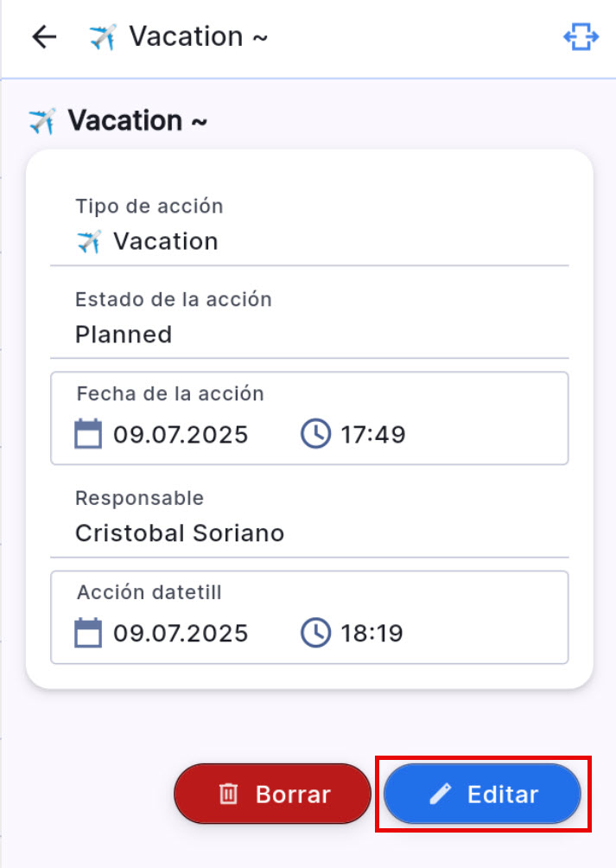Viewport: 616px width, 868px height.
Task: Click the trash icon inside Borrar button
Action: click(x=227, y=793)
